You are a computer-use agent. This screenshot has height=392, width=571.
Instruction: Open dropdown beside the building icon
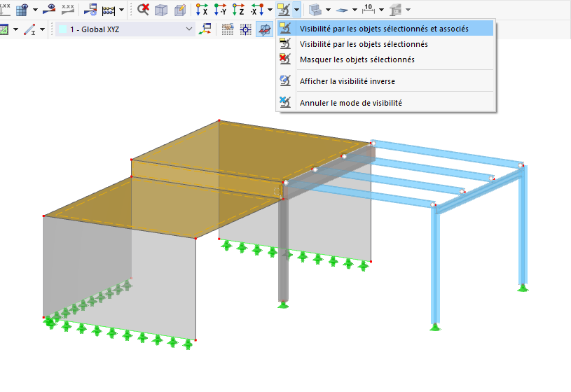(x=408, y=10)
